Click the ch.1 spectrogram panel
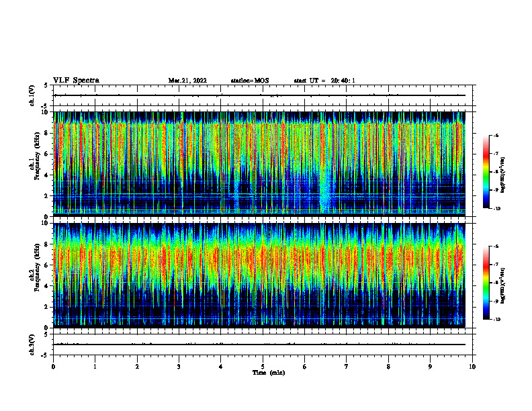The image size is (532, 411). (x=259, y=164)
